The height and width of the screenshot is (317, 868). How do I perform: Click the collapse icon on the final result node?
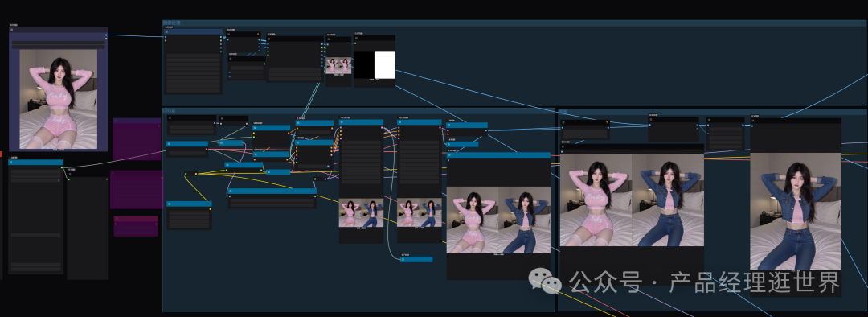[753, 121]
